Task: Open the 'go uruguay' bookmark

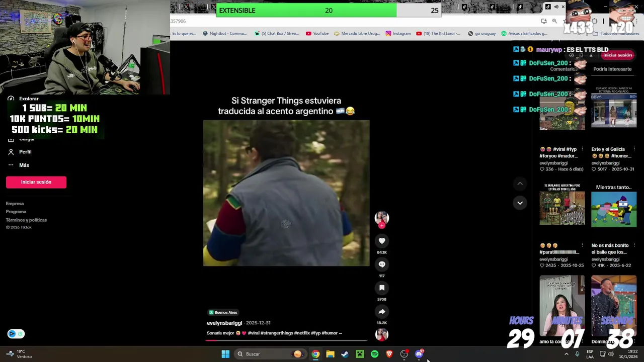Action: 481,34
